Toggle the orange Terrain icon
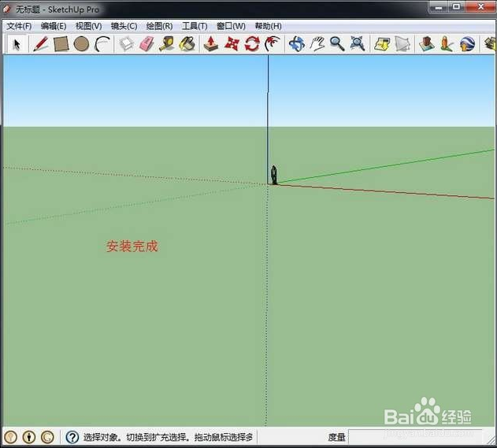Image resolution: width=497 pixels, height=448 pixels. click(447, 44)
